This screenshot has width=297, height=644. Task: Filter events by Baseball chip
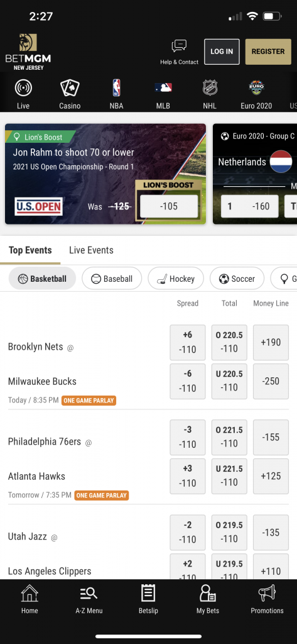tap(112, 279)
